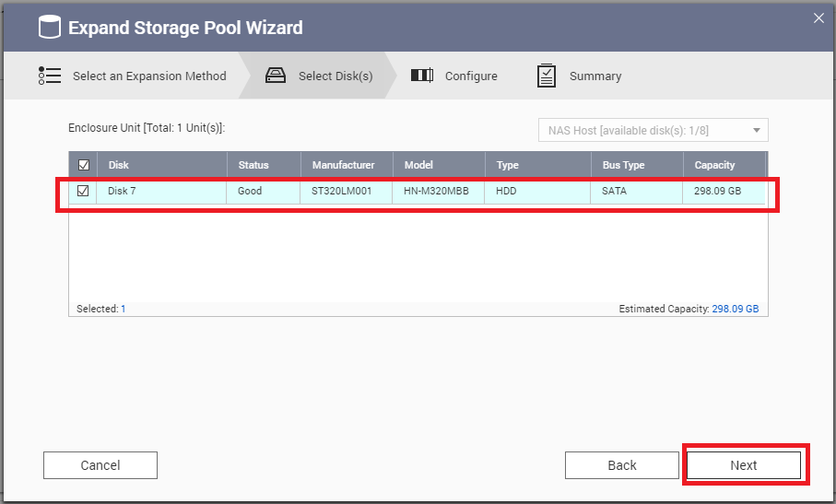This screenshot has height=504, width=836.
Task: Sort by the Manufacturer column header
Action: (x=343, y=166)
